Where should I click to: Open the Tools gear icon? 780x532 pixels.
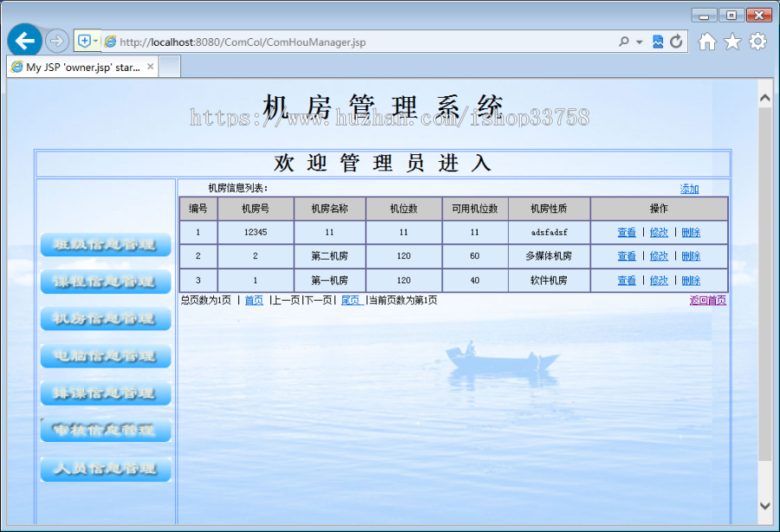757,41
